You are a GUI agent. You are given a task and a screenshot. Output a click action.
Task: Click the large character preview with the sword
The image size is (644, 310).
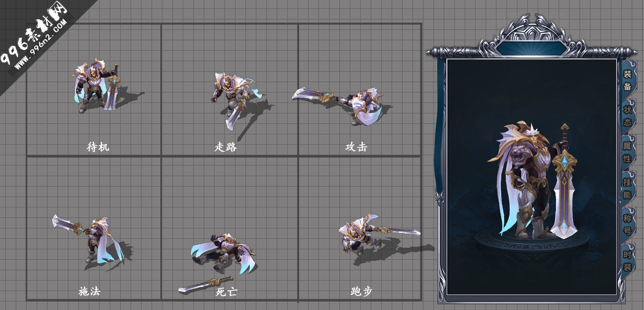tap(533, 180)
